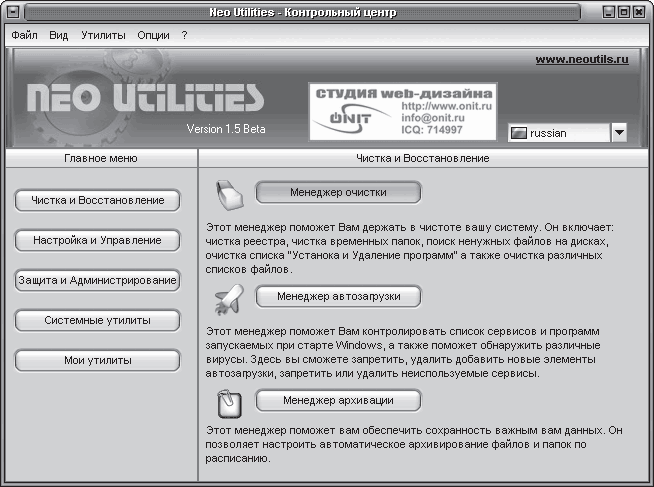Open the Файл menu
654x487 pixels.
(x=25, y=34)
